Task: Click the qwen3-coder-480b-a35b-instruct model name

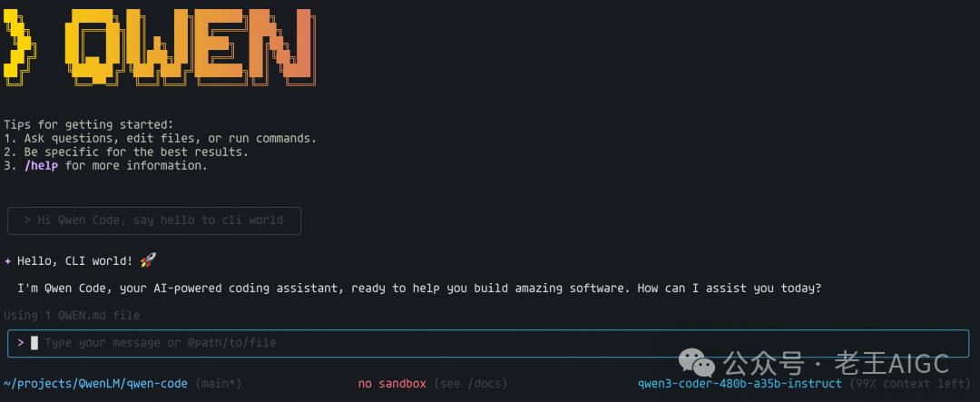Action: point(740,383)
